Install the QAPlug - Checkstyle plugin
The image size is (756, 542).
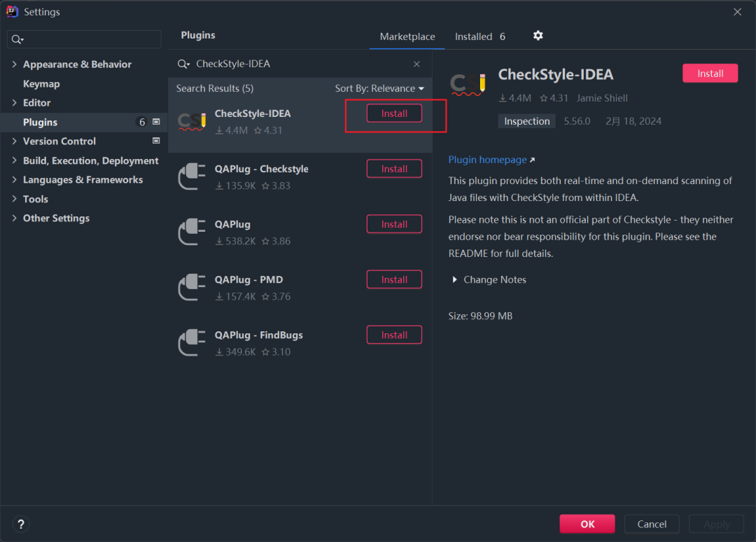point(394,169)
